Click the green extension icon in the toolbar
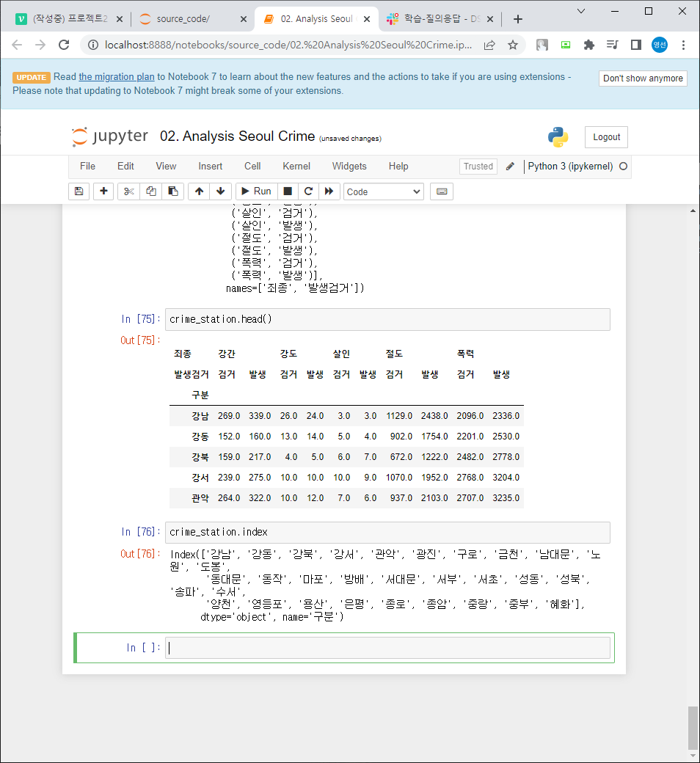The height and width of the screenshot is (763, 700). coord(566,45)
